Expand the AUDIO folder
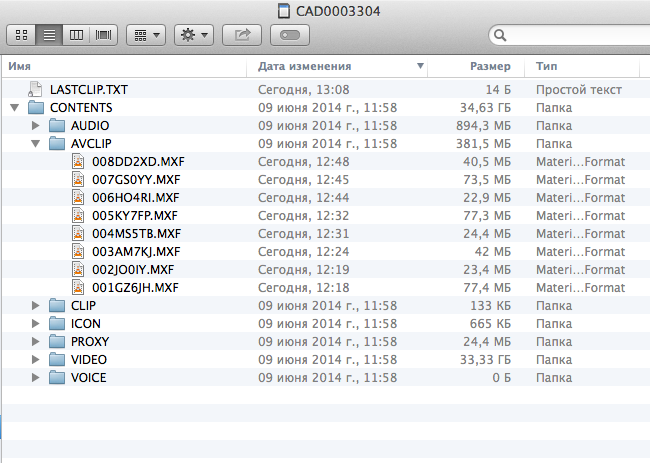This screenshot has width=650, height=463. tap(35, 126)
